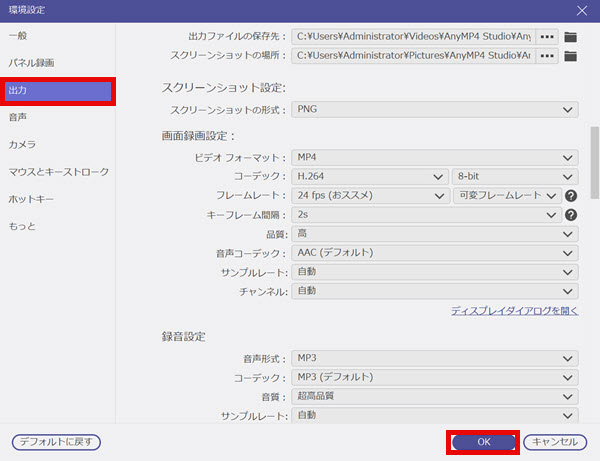Open folder for screenshot location
Image resolution: width=600 pixels, height=461 pixels.
pos(571,56)
